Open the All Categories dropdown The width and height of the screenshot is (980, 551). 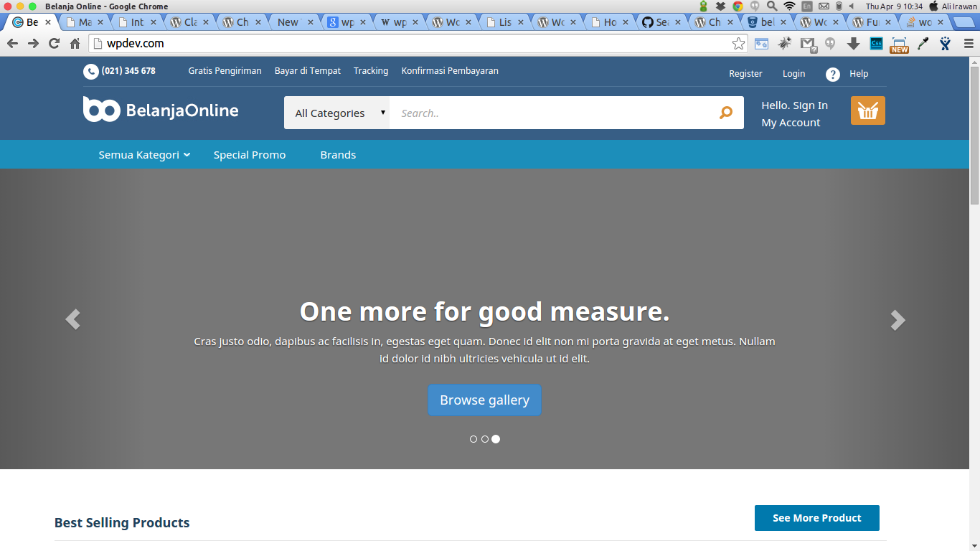click(x=336, y=113)
